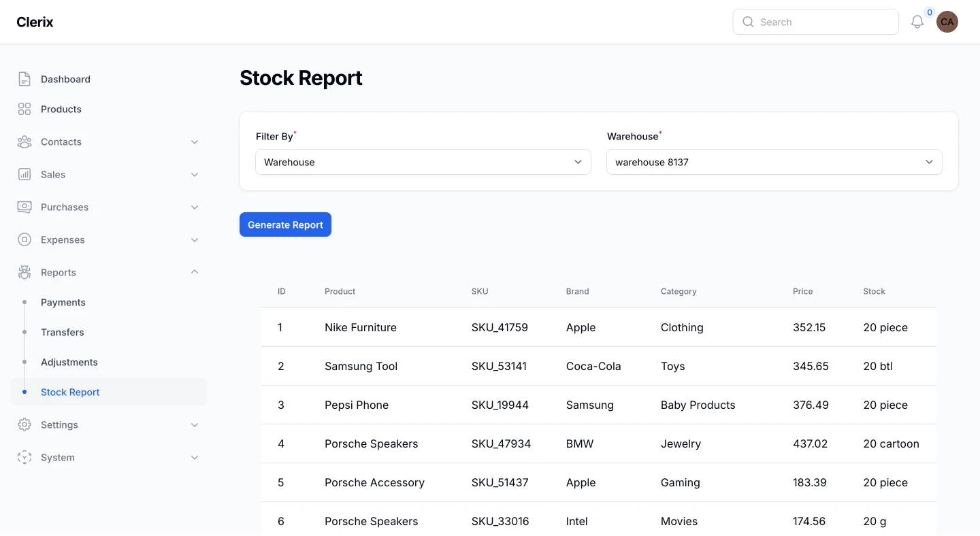Click price 352.15 cell
Viewport: 980px width, 536px height.
809,327
